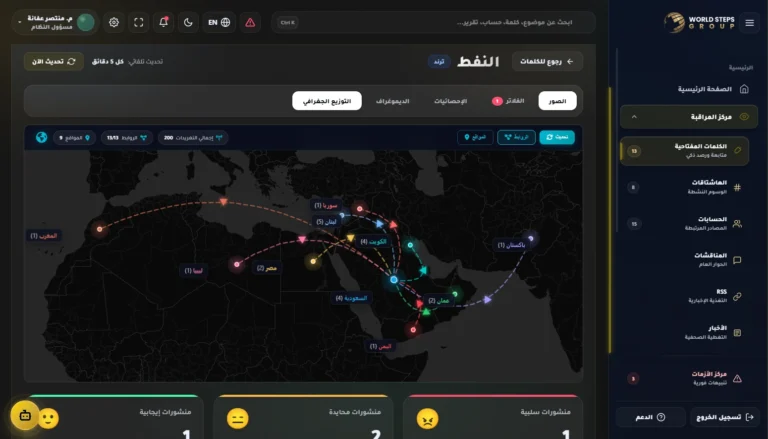
Task: Switch to الصور tab
Action: coord(557,101)
